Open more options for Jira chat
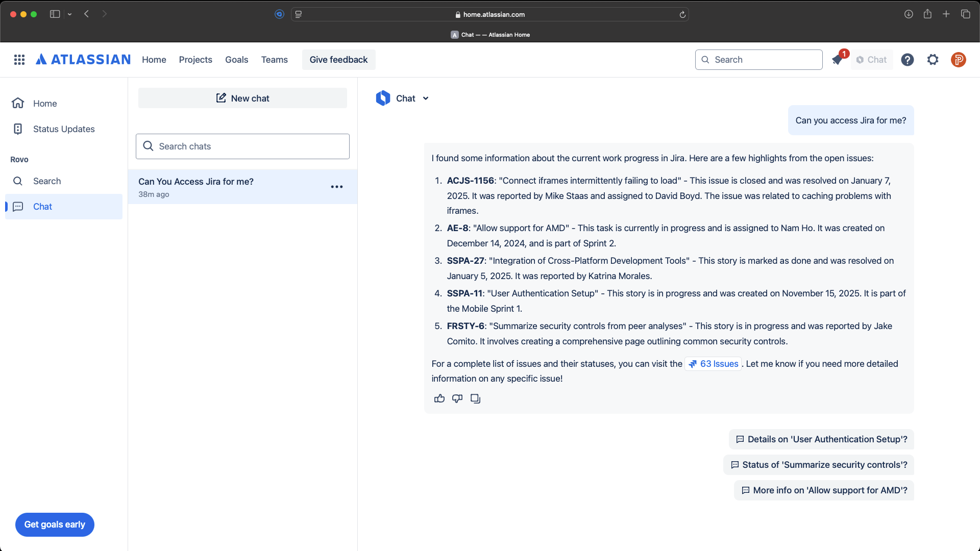 tap(337, 187)
